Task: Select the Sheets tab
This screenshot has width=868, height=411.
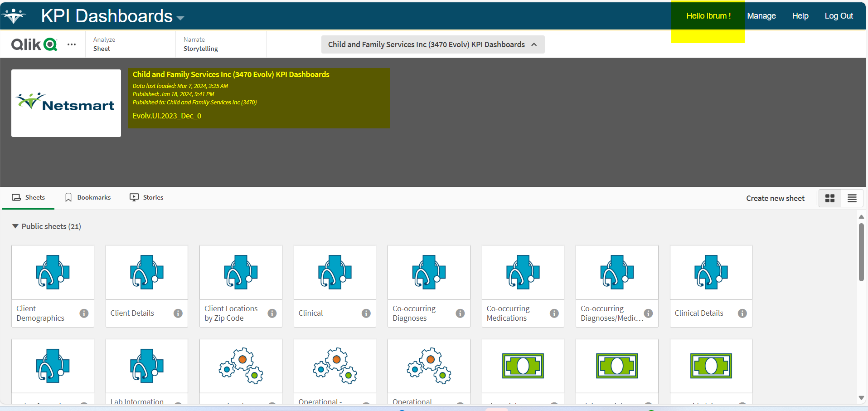Action: pyautogui.click(x=28, y=197)
